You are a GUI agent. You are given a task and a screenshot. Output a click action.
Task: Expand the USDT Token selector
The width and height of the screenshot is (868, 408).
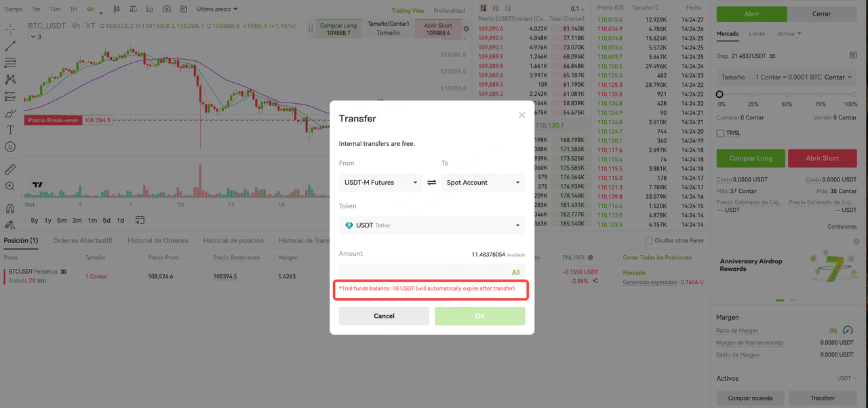tap(432, 225)
